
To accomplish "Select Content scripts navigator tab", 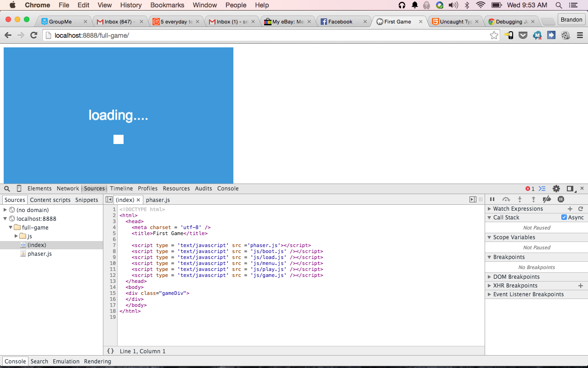I will pyautogui.click(x=51, y=200).
